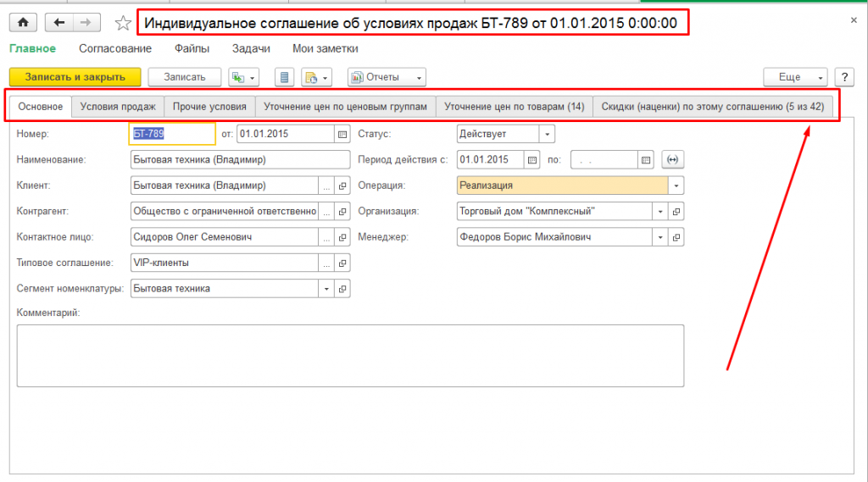868x482 pixels.
Task: Click ellipsis to choose Контактное лицо
Action: pyautogui.click(x=326, y=237)
